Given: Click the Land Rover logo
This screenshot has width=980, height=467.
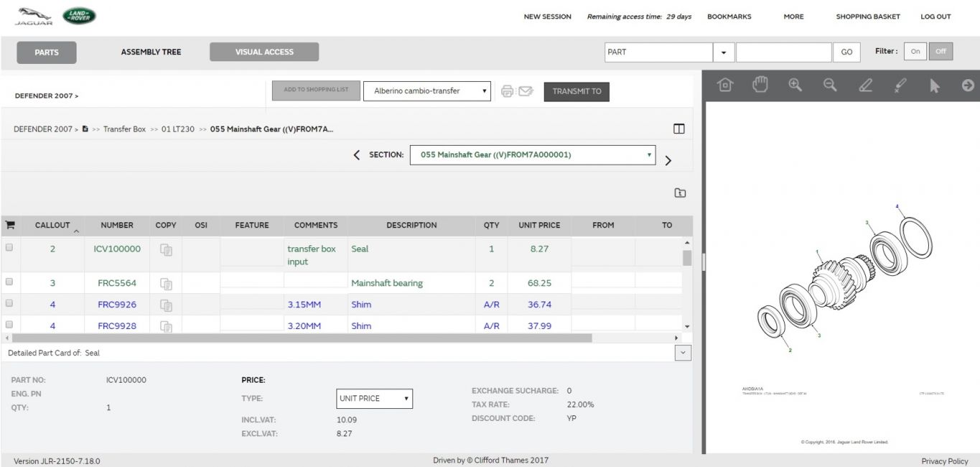Looking at the screenshot, I should (x=79, y=16).
